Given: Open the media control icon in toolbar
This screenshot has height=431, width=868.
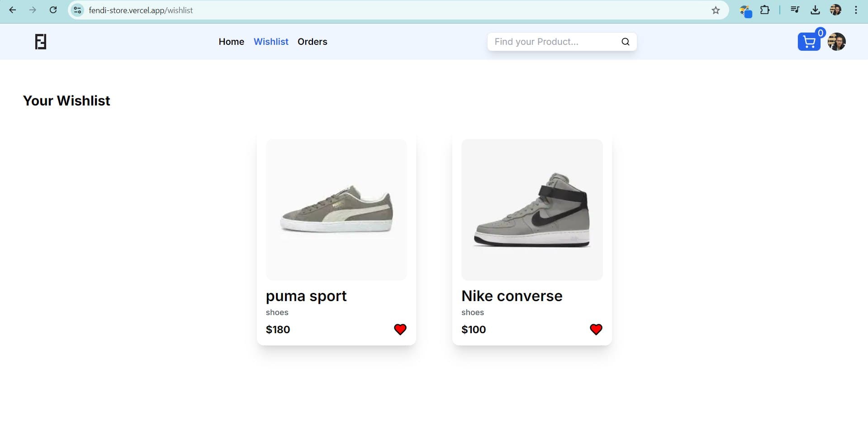Looking at the screenshot, I should (795, 10).
